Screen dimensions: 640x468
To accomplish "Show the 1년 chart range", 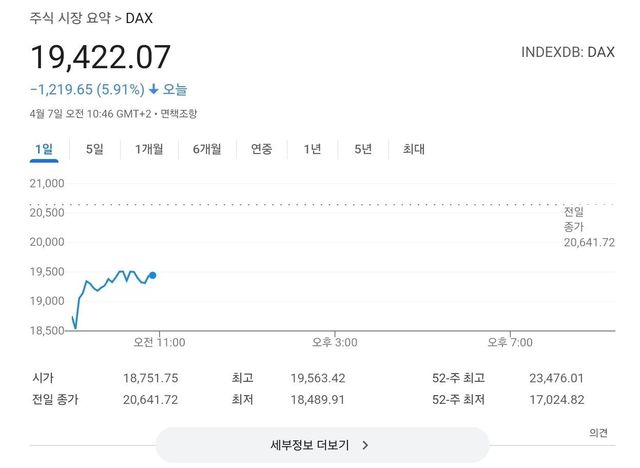I will (x=312, y=150).
